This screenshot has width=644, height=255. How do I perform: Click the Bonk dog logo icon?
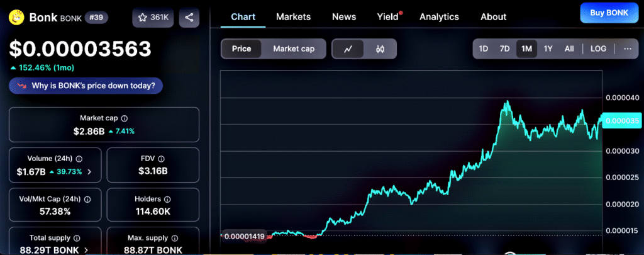17,17
